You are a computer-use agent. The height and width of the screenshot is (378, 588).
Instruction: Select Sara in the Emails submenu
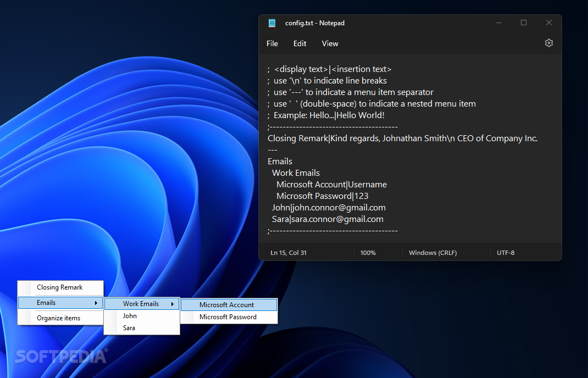[142, 328]
